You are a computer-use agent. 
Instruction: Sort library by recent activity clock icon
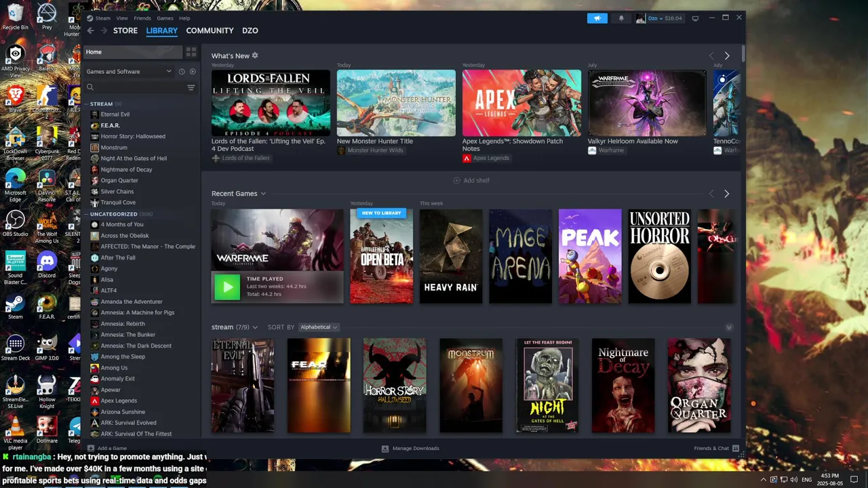182,71
